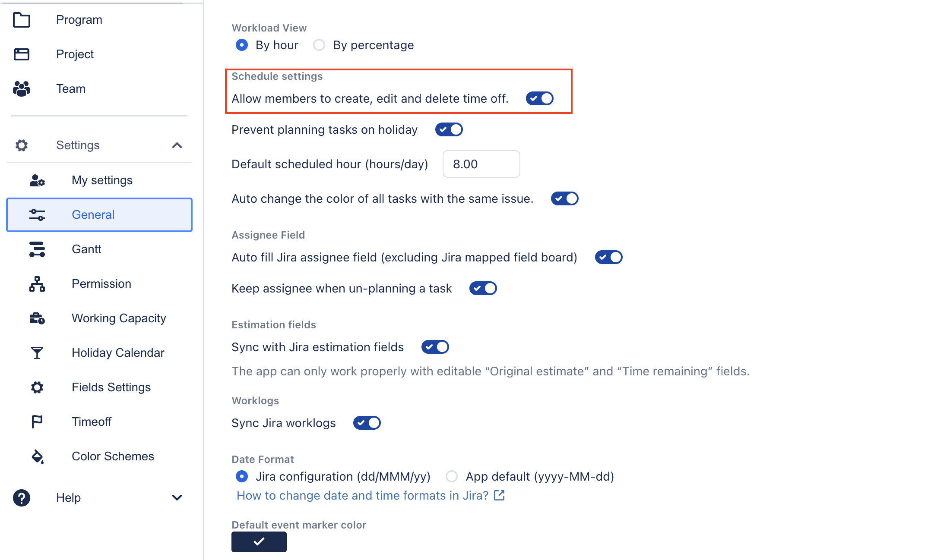Select App default date format option

coord(452,475)
